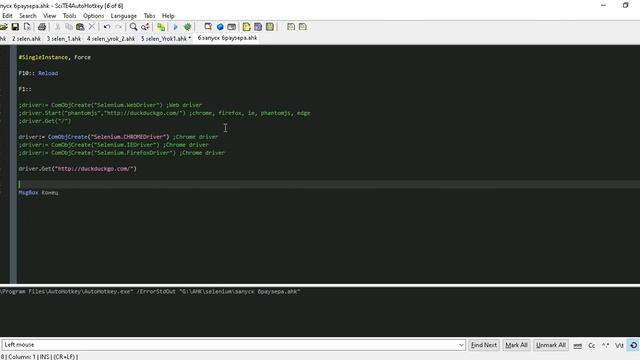Click the blue cube toolbar icon
Screen dimensions: 640x360
click(x=220, y=27)
